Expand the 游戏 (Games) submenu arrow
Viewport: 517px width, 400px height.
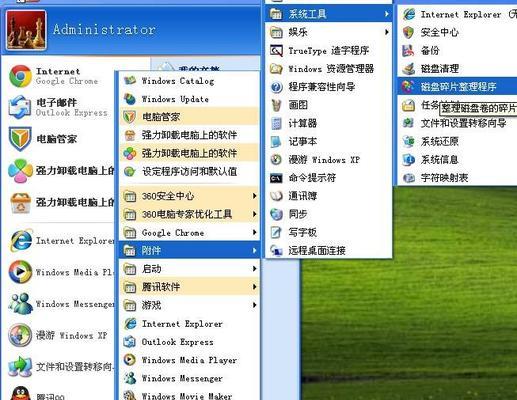coord(254,305)
